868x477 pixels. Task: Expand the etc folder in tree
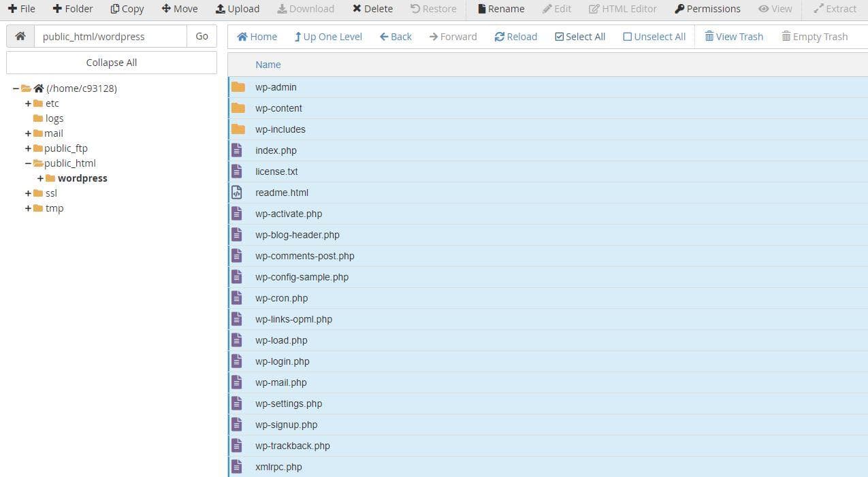click(28, 103)
